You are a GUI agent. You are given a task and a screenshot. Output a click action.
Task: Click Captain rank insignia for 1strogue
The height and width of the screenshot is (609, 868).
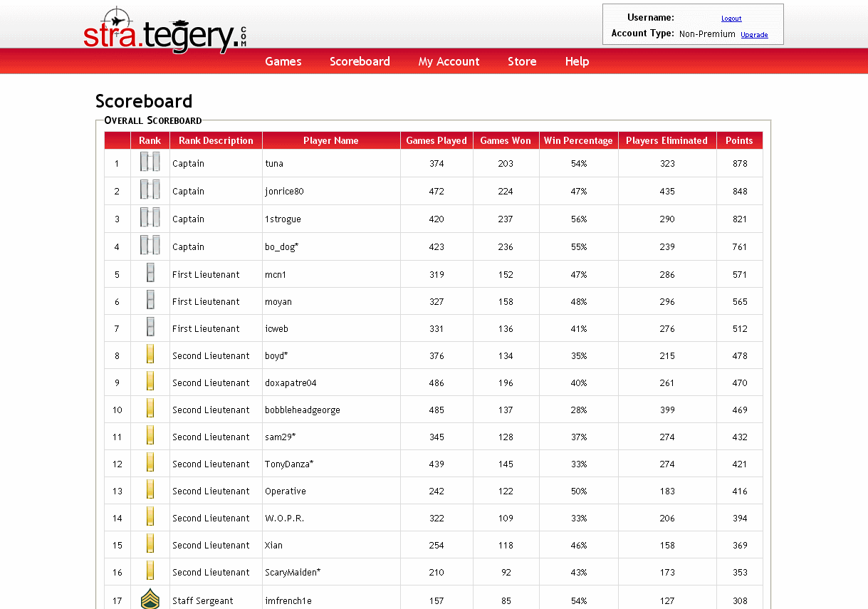pyautogui.click(x=150, y=218)
